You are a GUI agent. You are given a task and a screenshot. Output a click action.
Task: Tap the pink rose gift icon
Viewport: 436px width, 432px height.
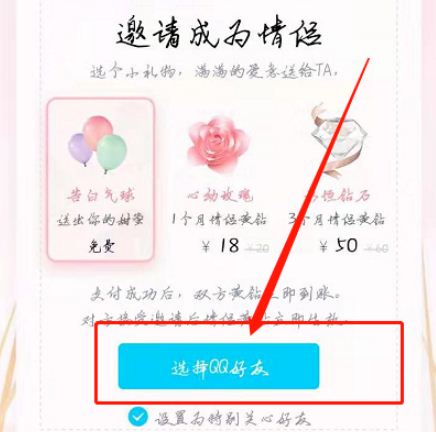pos(218,145)
